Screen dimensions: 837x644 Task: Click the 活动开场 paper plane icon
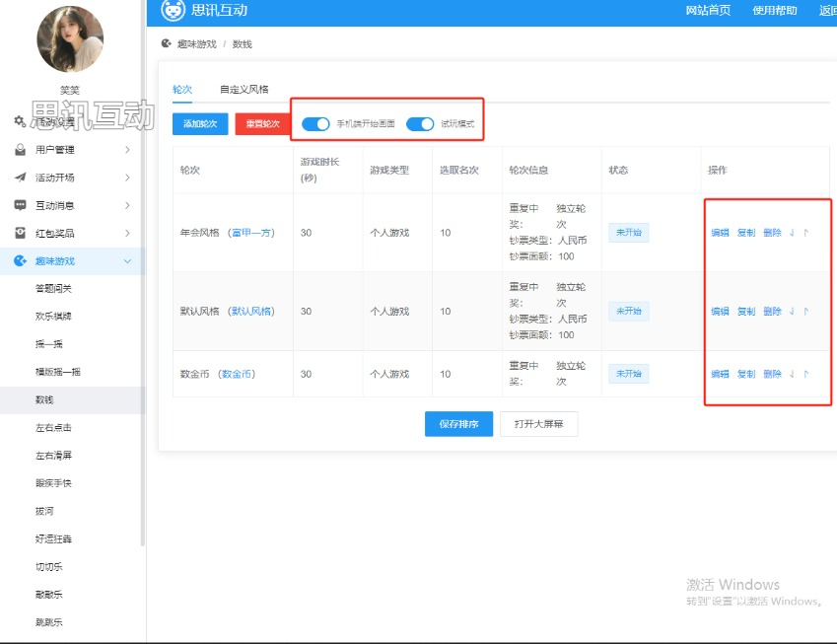click(21, 178)
